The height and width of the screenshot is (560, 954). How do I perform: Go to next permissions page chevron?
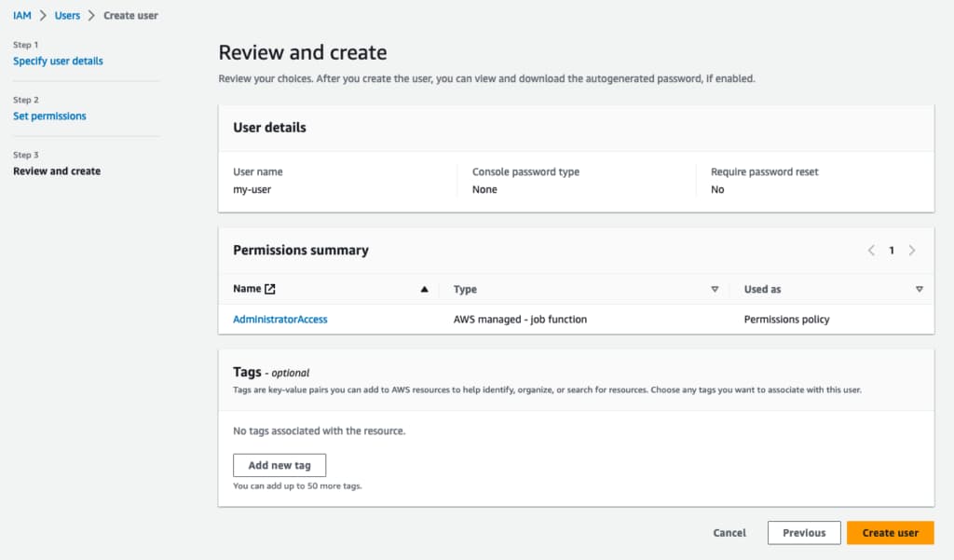pyautogui.click(x=912, y=251)
